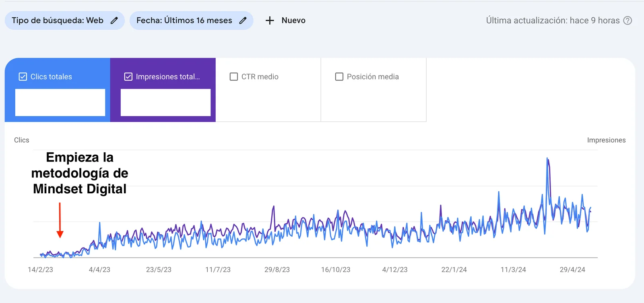The width and height of the screenshot is (644, 303).
Task: Click the Nuevo filter button text
Action: coord(293,20)
